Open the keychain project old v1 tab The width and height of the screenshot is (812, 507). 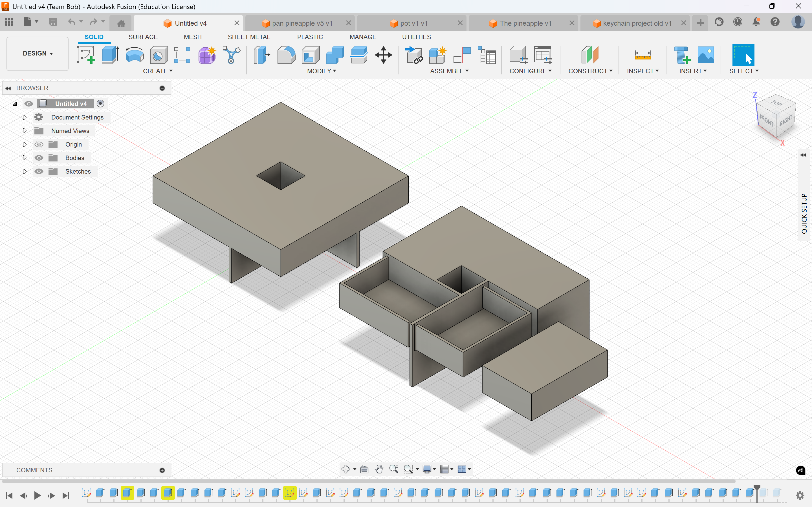click(x=635, y=23)
